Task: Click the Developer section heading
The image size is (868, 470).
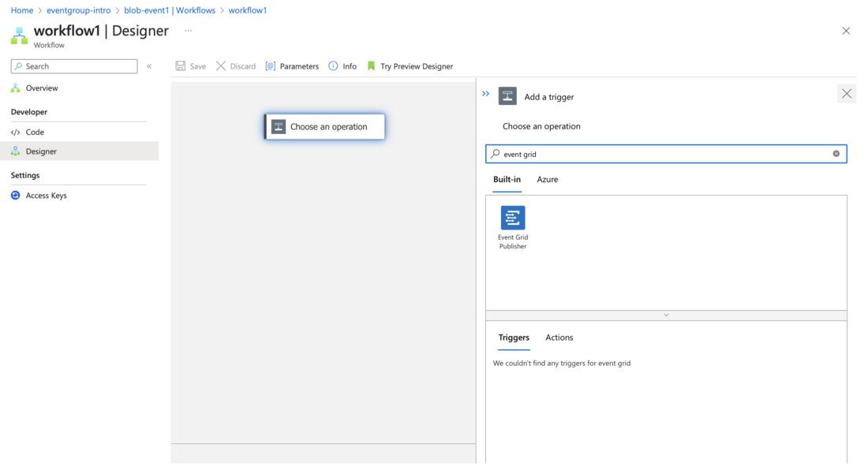Action: tap(28, 112)
